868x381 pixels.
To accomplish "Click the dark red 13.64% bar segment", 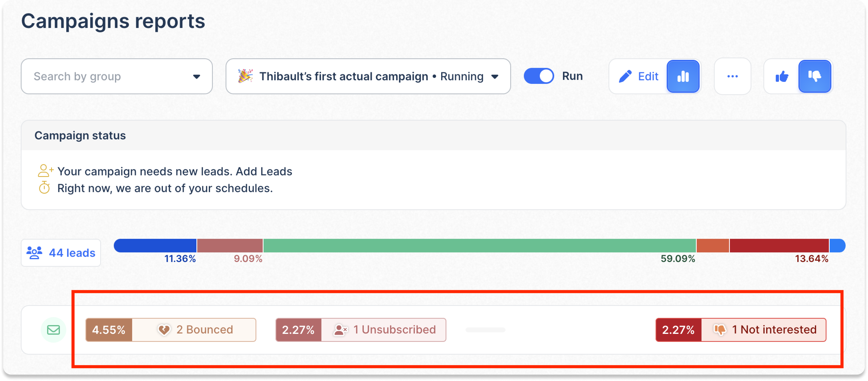I will pos(779,245).
